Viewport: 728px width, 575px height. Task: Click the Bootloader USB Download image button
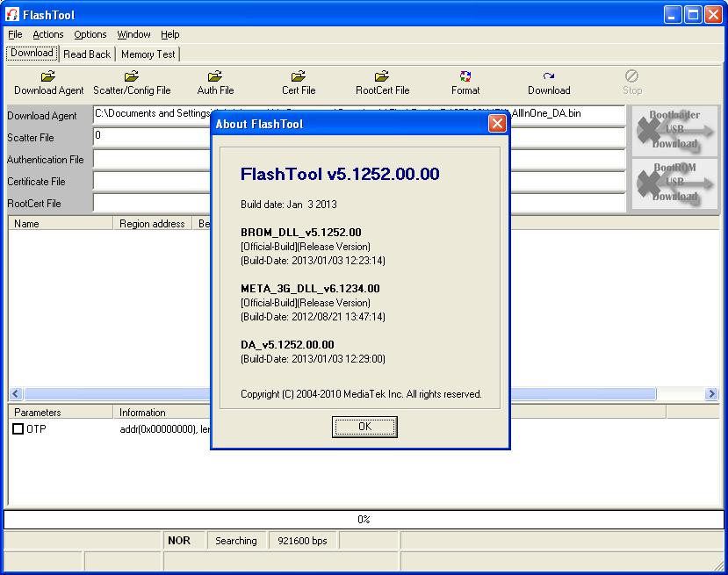click(675, 131)
